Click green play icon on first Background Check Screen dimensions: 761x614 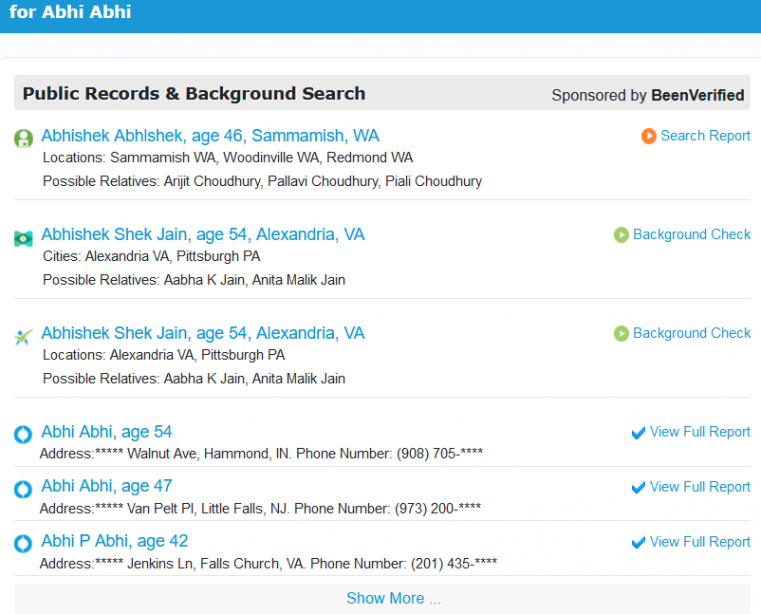621,235
